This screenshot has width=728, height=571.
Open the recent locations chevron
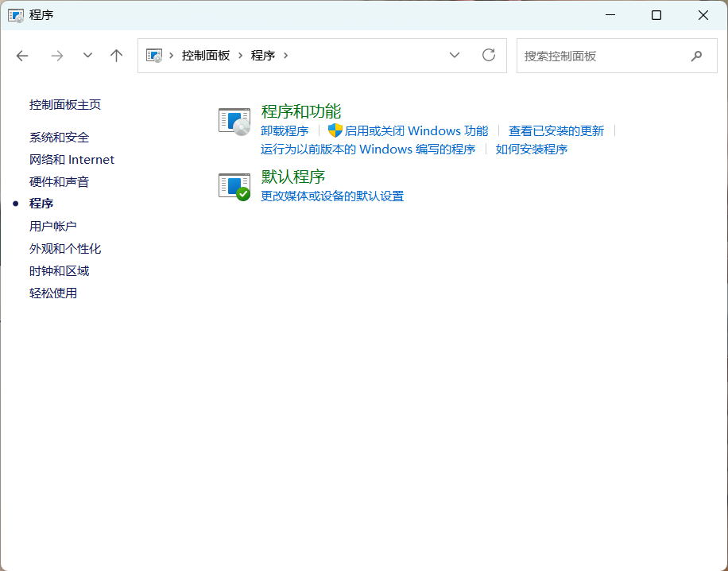87,56
